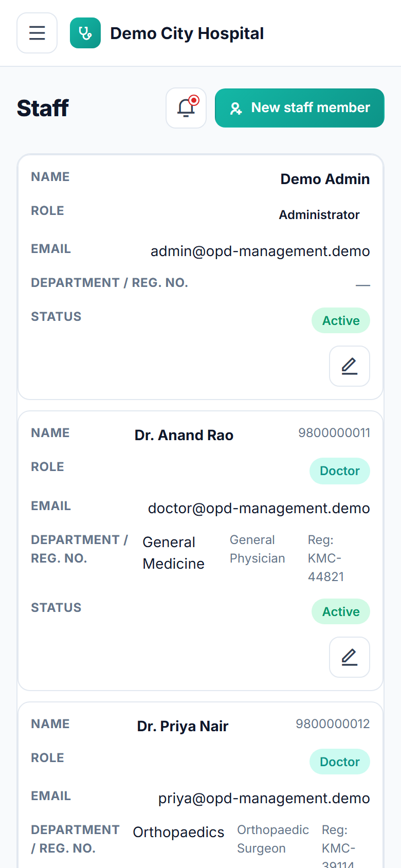Viewport: 401px width, 868px height.
Task: Click Dr. Anand Rao's Active status badge
Action: point(341,611)
